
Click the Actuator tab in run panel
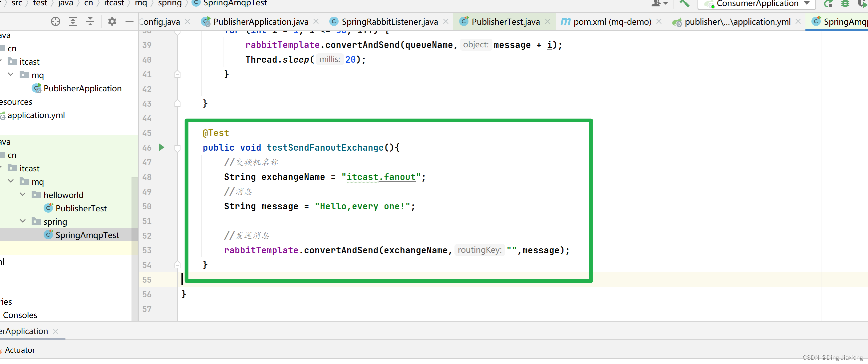tap(20, 350)
